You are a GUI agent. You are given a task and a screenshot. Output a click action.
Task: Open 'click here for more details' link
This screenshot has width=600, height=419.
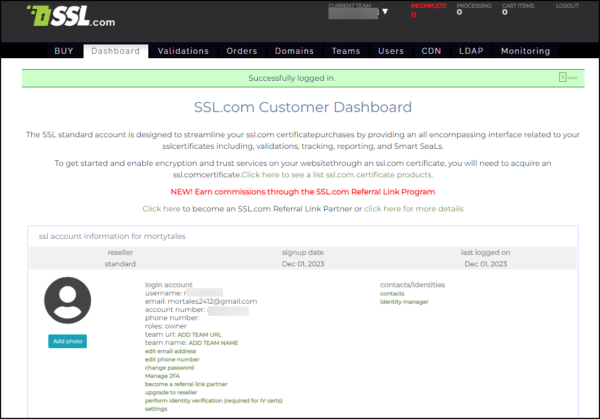[414, 209]
